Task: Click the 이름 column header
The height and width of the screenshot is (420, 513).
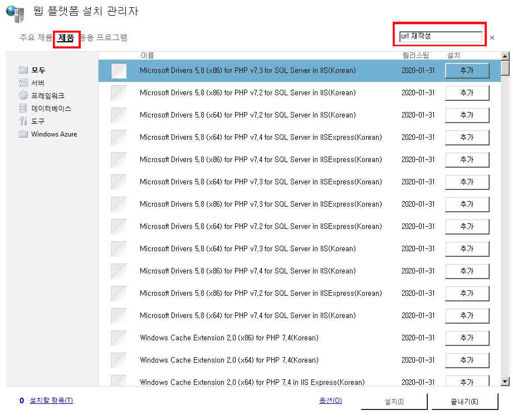Action: point(147,55)
